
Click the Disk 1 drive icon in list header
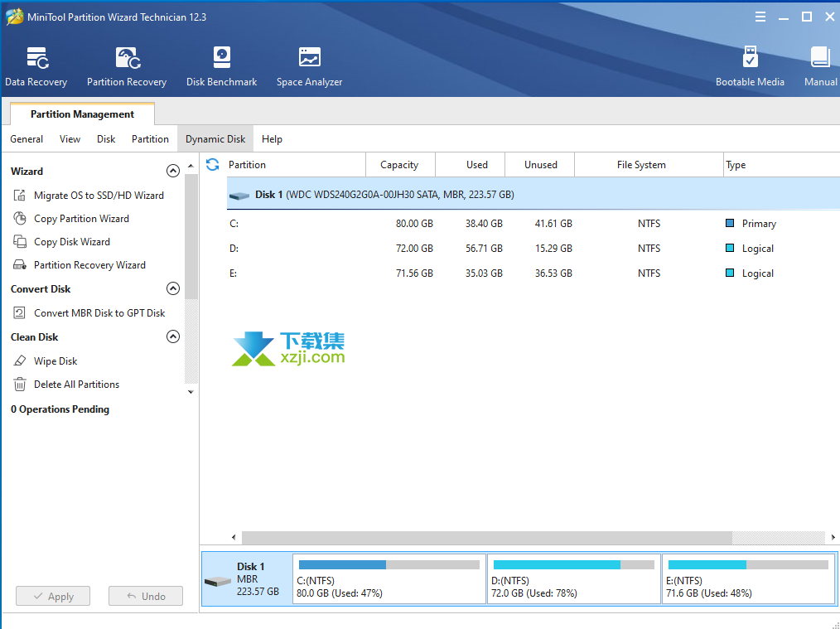click(x=239, y=196)
